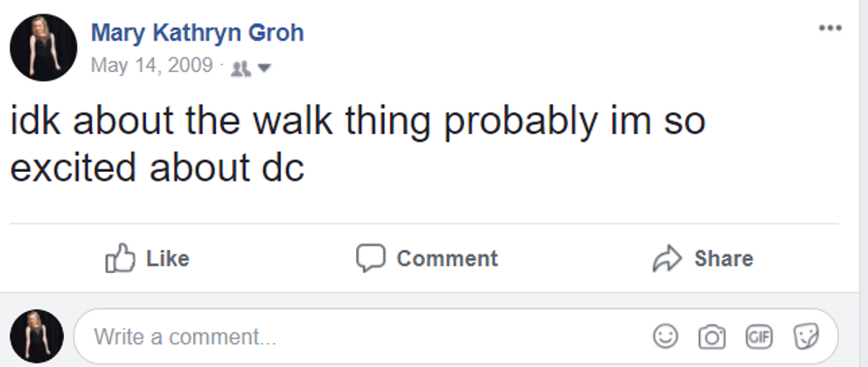Image resolution: width=868 pixels, height=367 pixels.
Task: Attach a photo using the camera icon
Action: [x=711, y=337]
